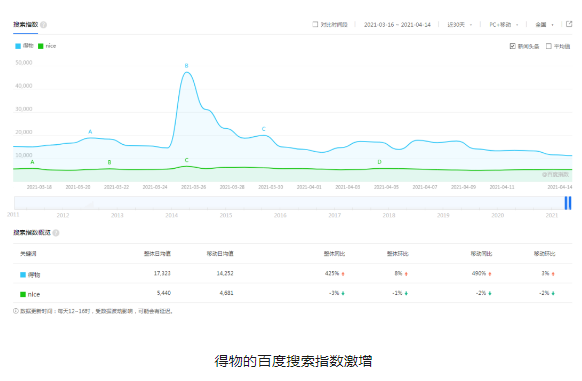Image resolution: width=582 pixels, height=381 pixels.
Task: Expand the 近30天 time span dropdown
Action: [460, 25]
